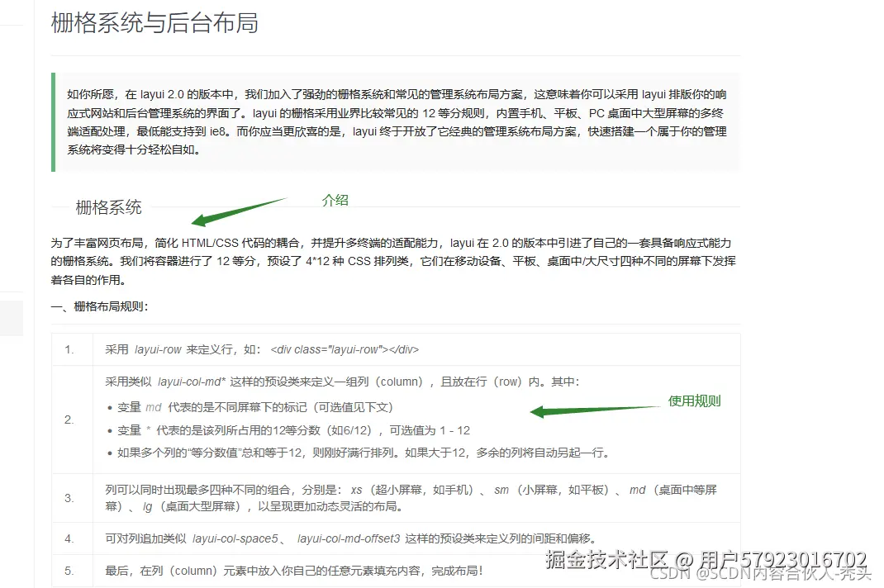Click the 介绍 annotation label
This screenshot has width=884, height=588.
tap(334, 199)
